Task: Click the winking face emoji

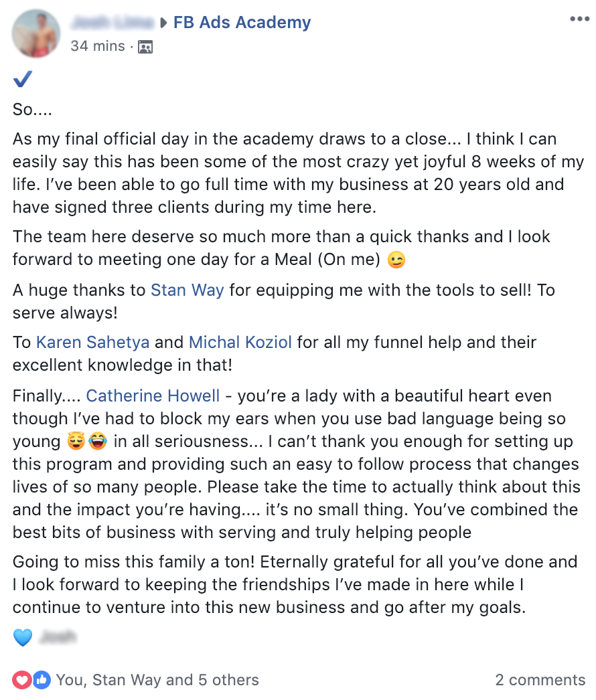Action: pyautogui.click(x=396, y=260)
